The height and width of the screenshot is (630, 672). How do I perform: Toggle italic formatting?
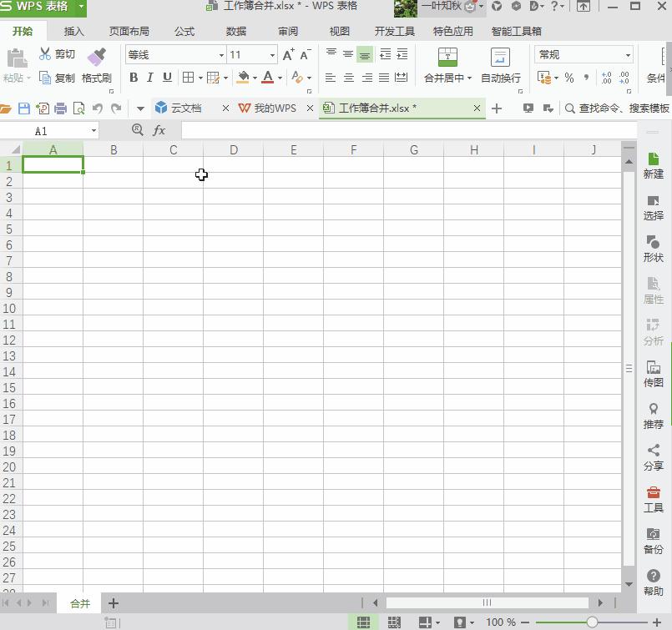pyautogui.click(x=149, y=78)
